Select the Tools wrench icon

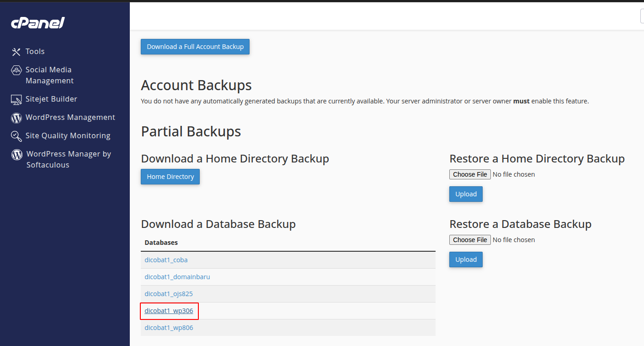[x=16, y=51]
